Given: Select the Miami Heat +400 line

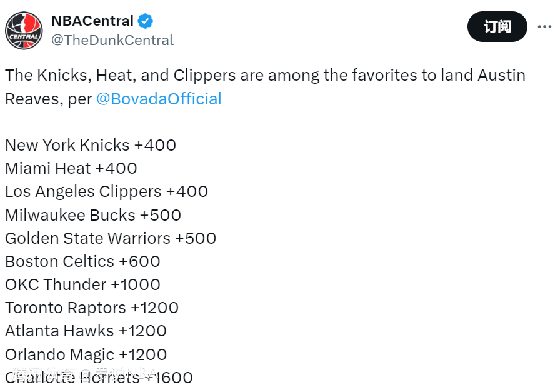Looking at the screenshot, I should [71, 168].
